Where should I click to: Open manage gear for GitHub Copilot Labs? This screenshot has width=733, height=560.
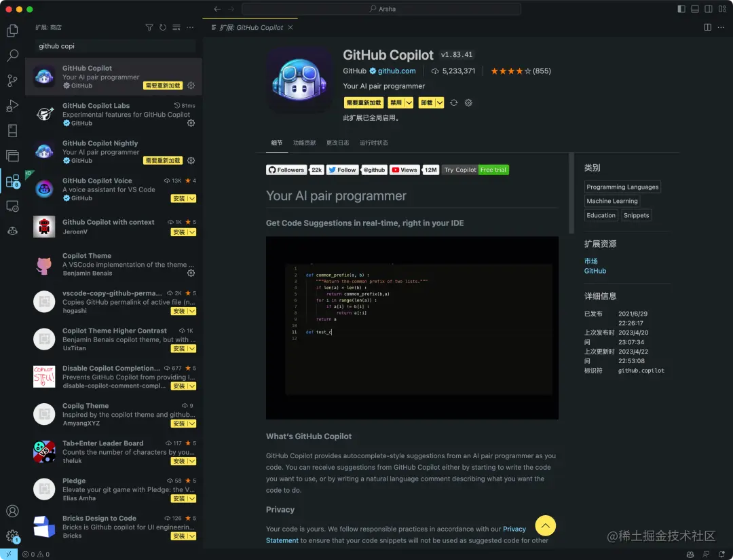[191, 123]
